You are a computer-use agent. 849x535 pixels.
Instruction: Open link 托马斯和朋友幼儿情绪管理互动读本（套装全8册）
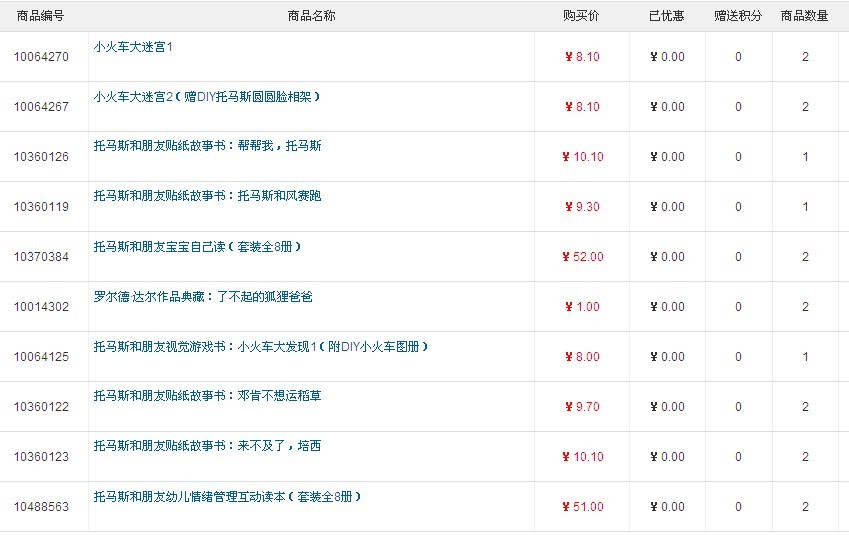pyautogui.click(x=227, y=497)
